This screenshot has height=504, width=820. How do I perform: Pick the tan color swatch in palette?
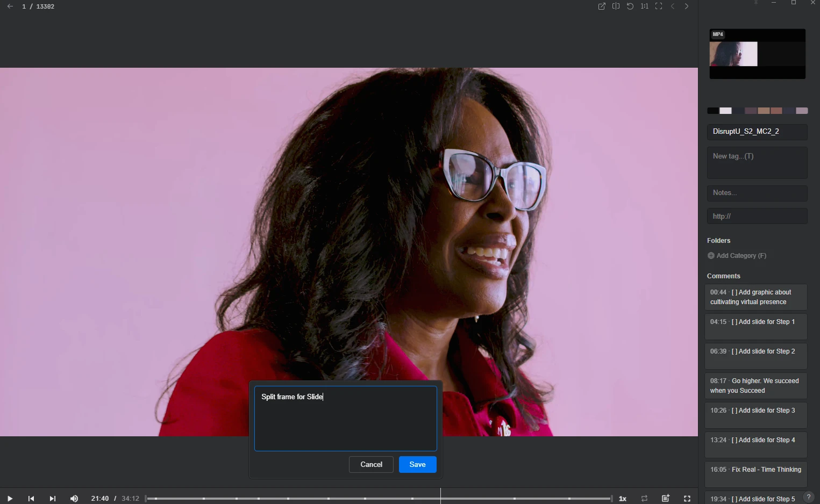[x=764, y=111]
